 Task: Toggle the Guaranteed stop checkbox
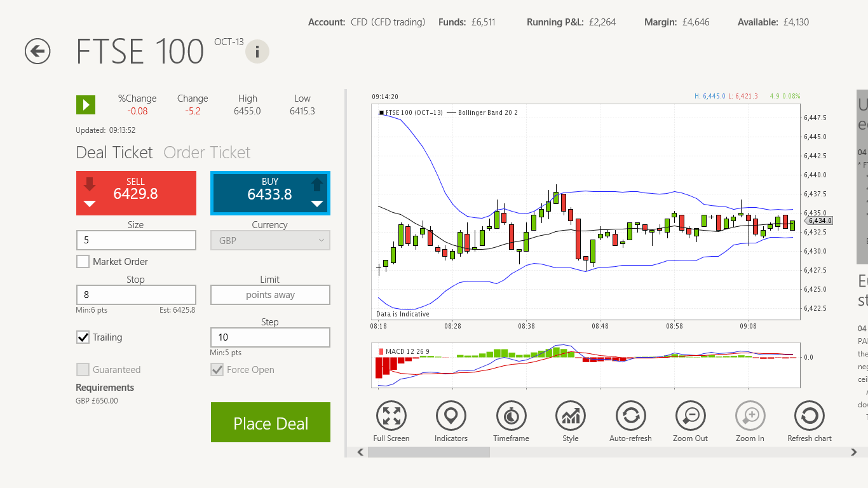point(83,370)
